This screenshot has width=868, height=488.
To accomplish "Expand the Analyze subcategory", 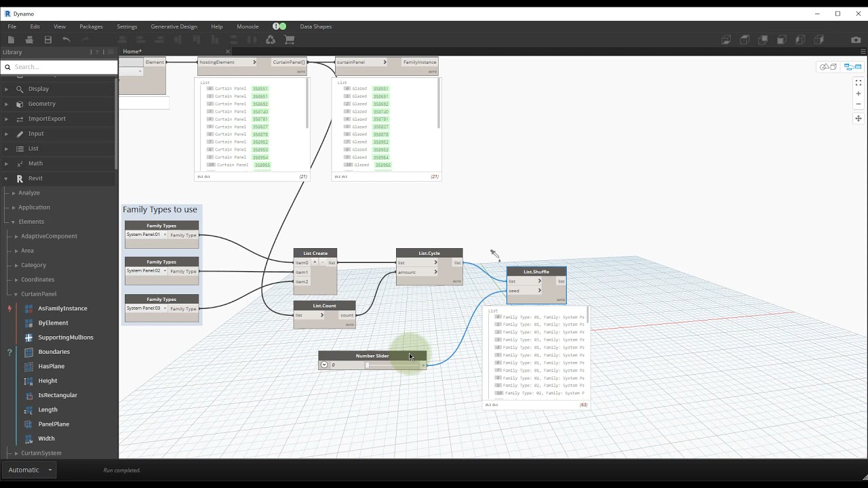I will [x=14, y=192].
